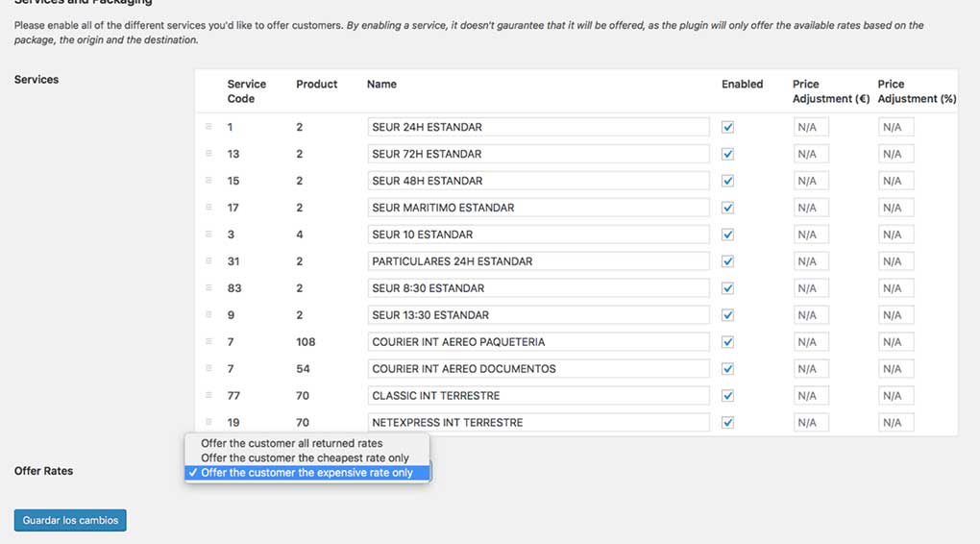Grab the drag handle for SEUR 24H ESTANDAR row
This screenshot has width=980, height=544.
click(208, 126)
